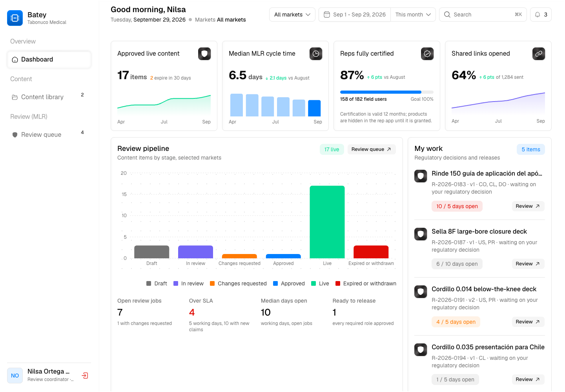Screen dimensions: 565x392
Task: Toggle the In review legend series
Action: [x=188, y=283]
